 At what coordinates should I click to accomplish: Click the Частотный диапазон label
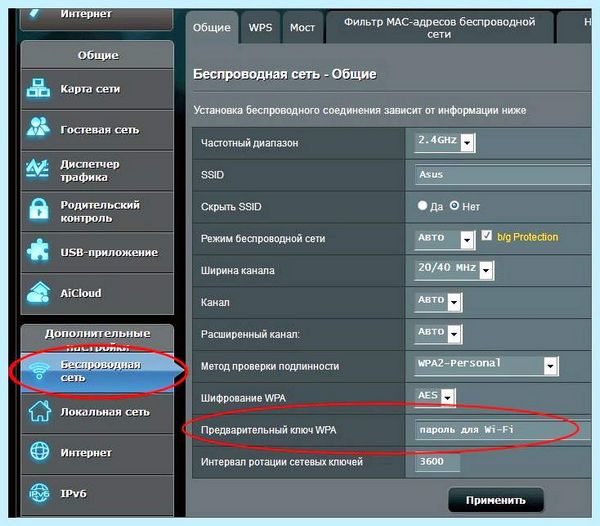click(249, 143)
